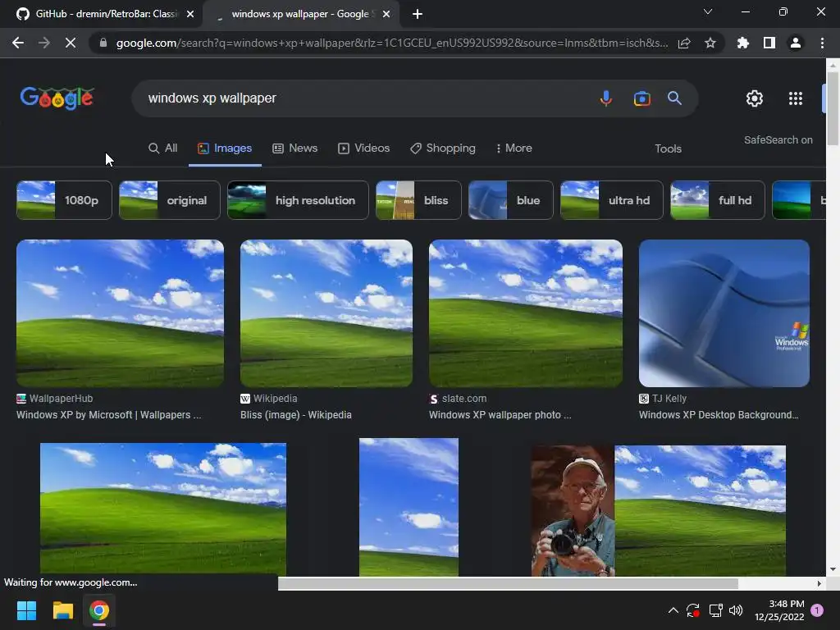
Task: Close the GitHub RetroBar tab
Action: click(190, 14)
